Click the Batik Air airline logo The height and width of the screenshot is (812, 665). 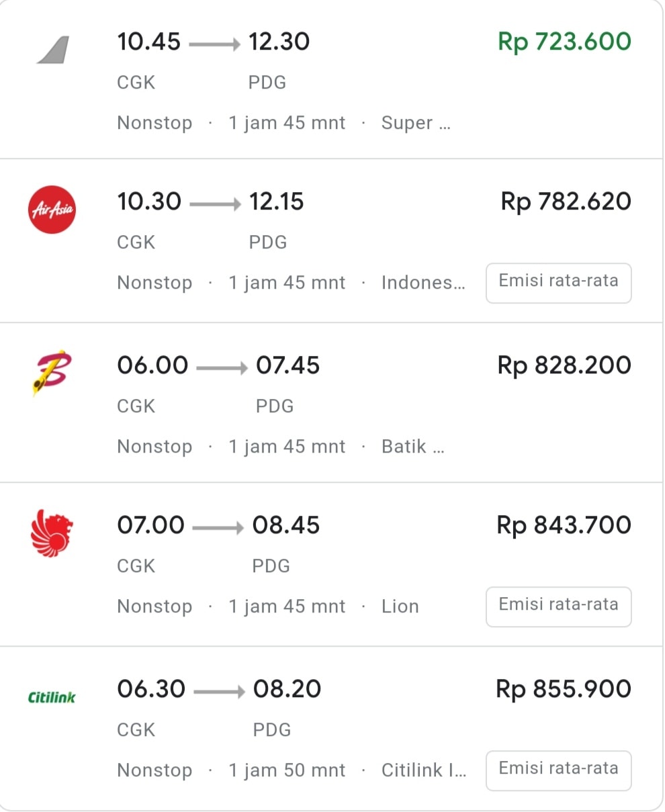[x=52, y=371]
